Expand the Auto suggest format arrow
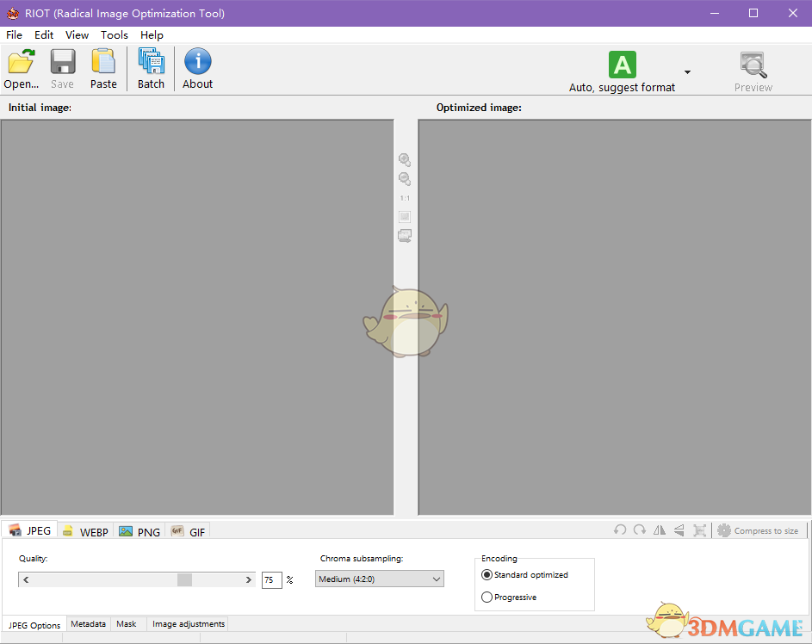This screenshot has height=644, width=812. pos(687,72)
